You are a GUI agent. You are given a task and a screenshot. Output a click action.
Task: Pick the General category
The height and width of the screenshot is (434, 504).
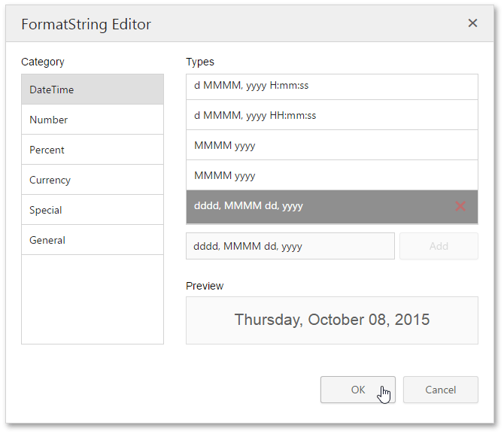pyautogui.click(x=93, y=240)
